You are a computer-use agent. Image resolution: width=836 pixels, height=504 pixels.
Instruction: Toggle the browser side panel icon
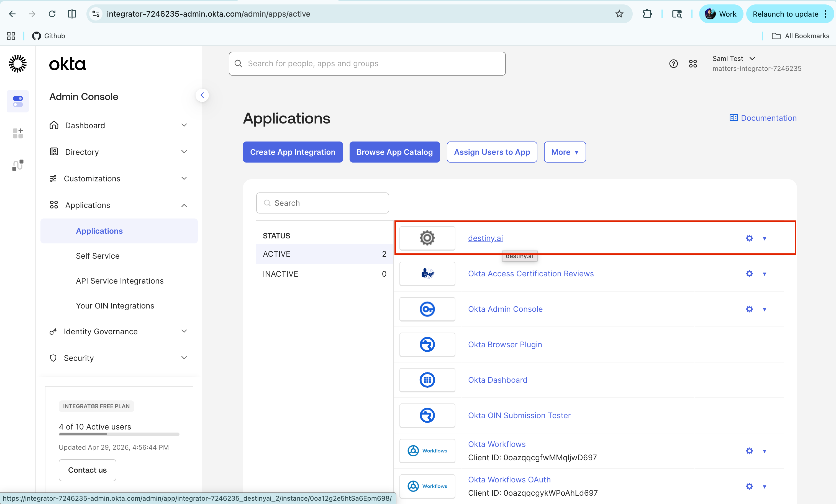(x=72, y=14)
